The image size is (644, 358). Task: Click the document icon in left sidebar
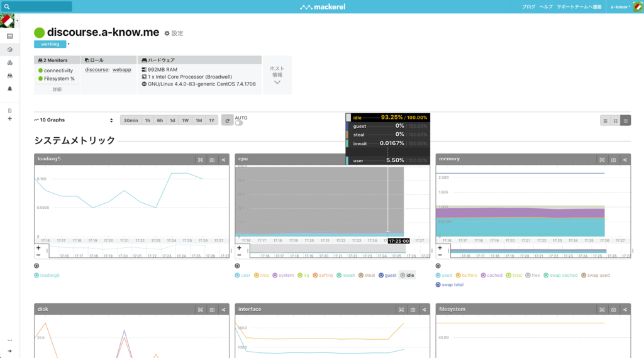[x=10, y=111]
